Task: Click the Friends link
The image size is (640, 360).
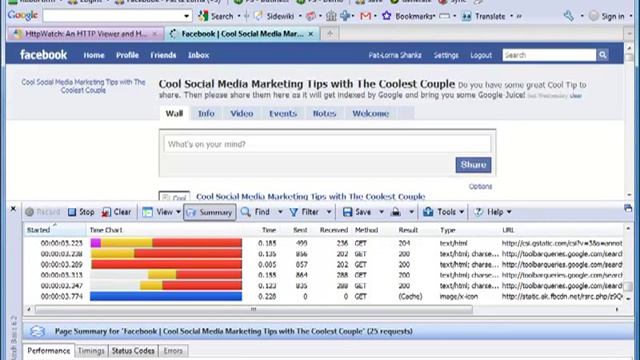Action: coord(163,55)
